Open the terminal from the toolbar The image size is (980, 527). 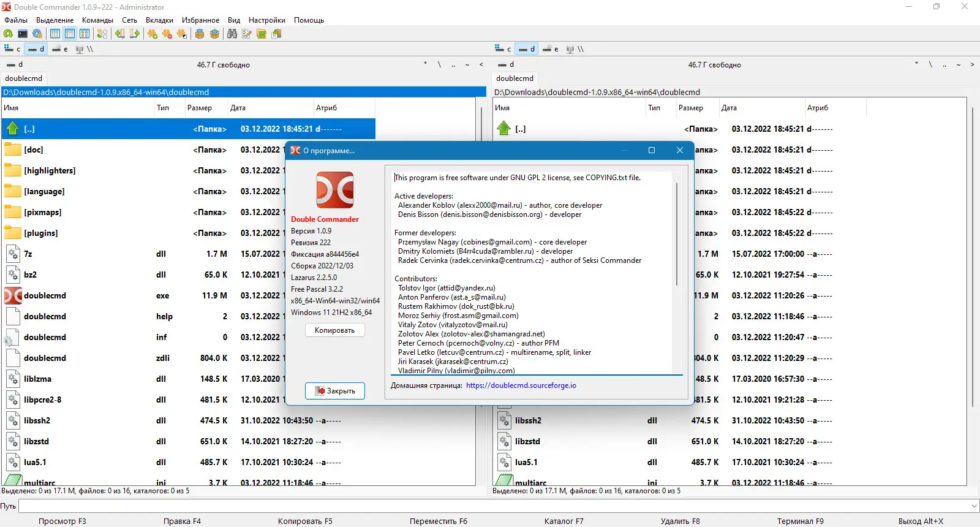[x=23, y=34]
